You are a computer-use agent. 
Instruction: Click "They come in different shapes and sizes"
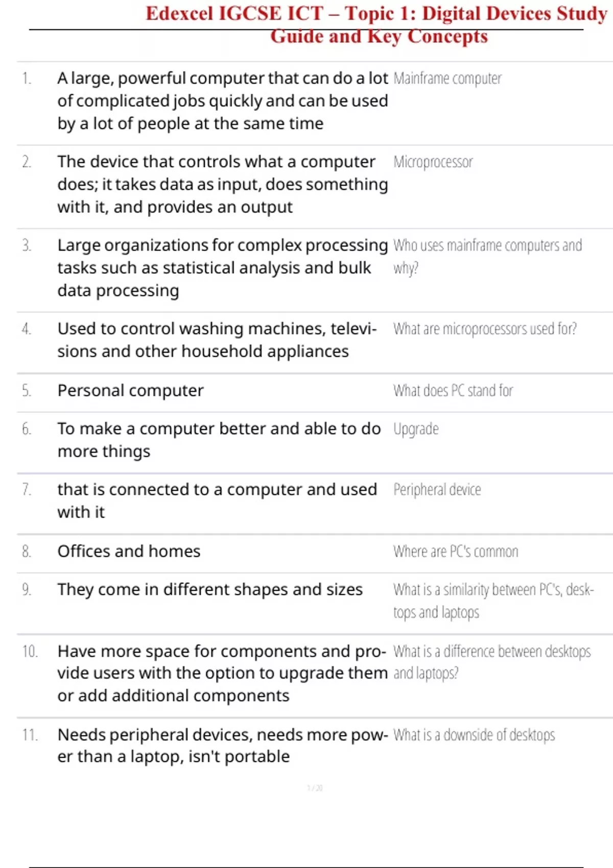tap(210, 590)
